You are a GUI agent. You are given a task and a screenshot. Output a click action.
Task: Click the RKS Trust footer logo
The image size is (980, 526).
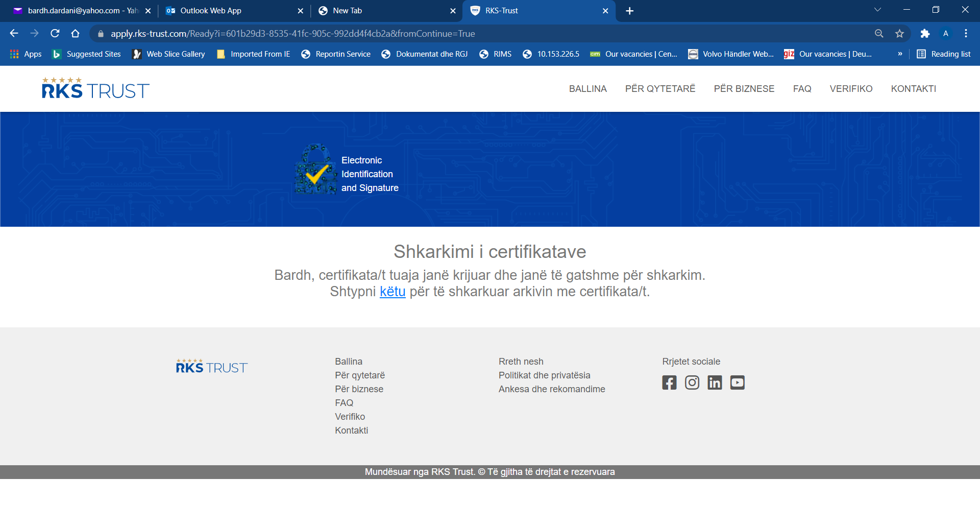click(x=212, y=366)
